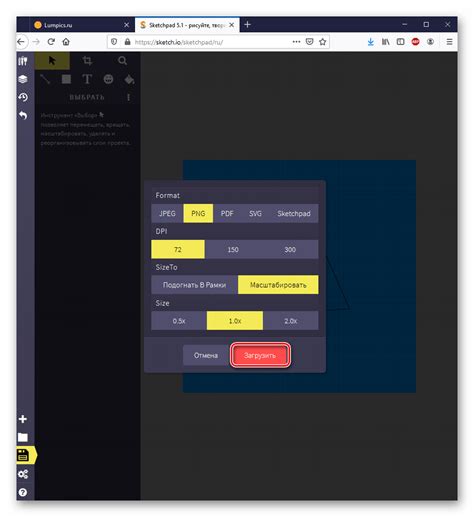Open the tool options three-dot menu
474x517 pixels.
point(128,97)
